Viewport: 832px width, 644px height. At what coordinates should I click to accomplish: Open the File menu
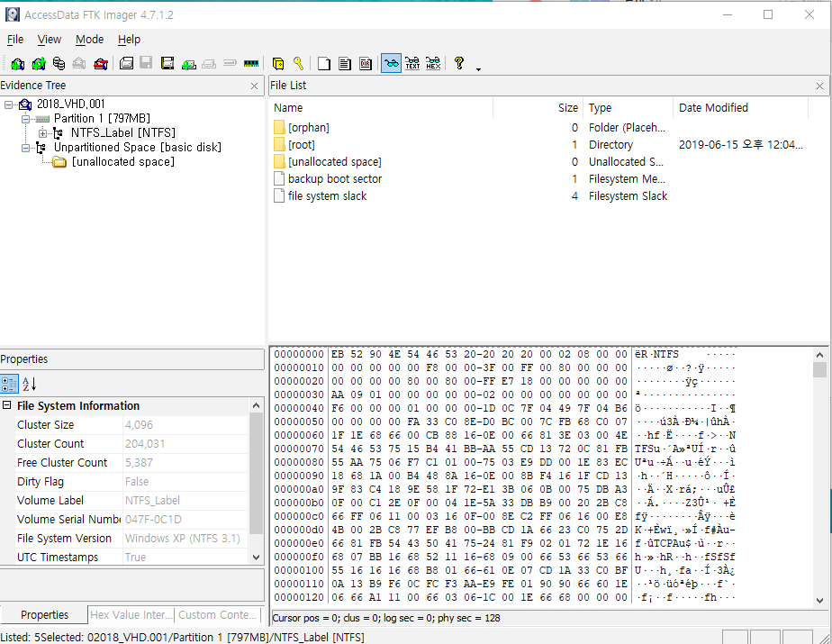click(14, 40)
